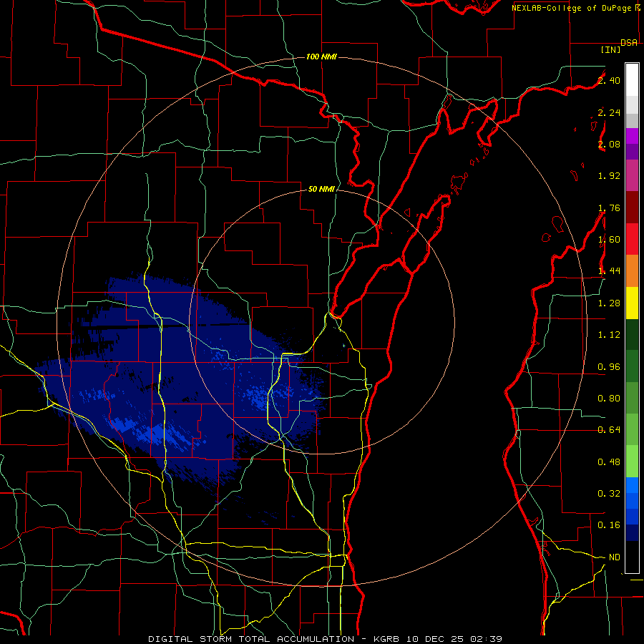Click the 10 DEC 25 date text

point(435,639)
